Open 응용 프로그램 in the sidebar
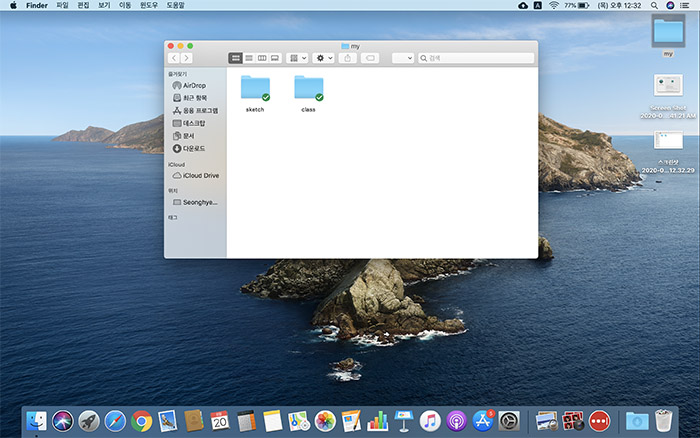 click(x=196, y=110)
